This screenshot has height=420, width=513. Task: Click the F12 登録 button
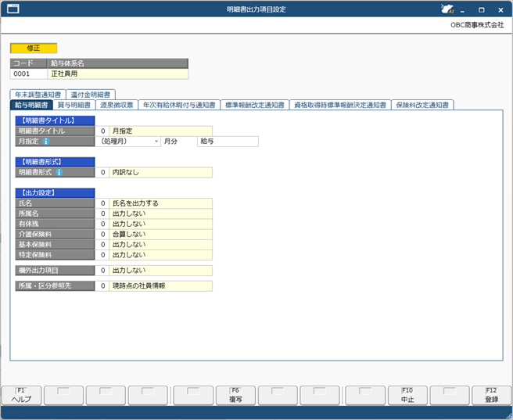click(x=491, y=395)
